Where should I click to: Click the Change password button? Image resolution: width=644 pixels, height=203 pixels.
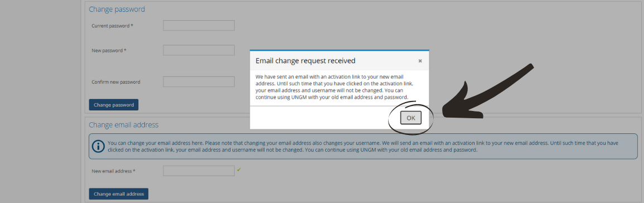click(x=114, y=105)
